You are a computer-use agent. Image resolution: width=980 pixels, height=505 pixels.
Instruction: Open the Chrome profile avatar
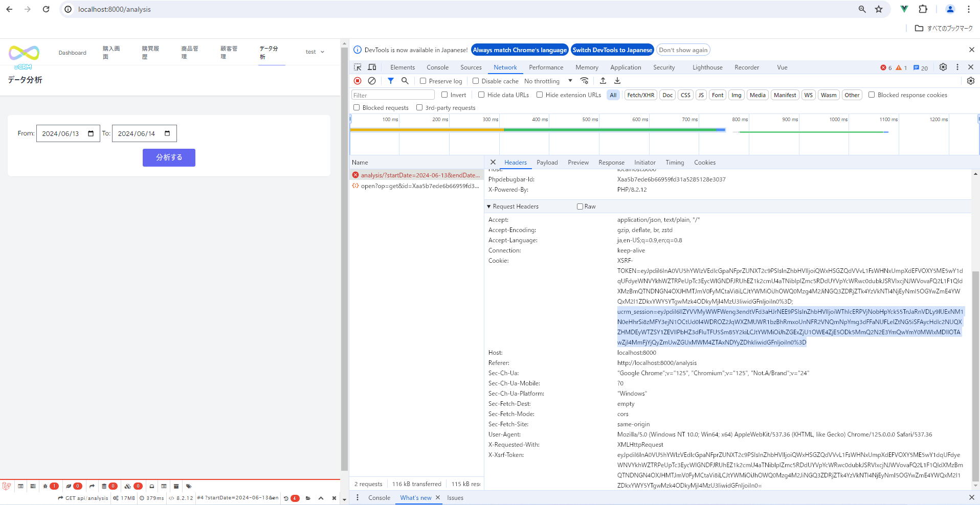(x=950, y=9)
